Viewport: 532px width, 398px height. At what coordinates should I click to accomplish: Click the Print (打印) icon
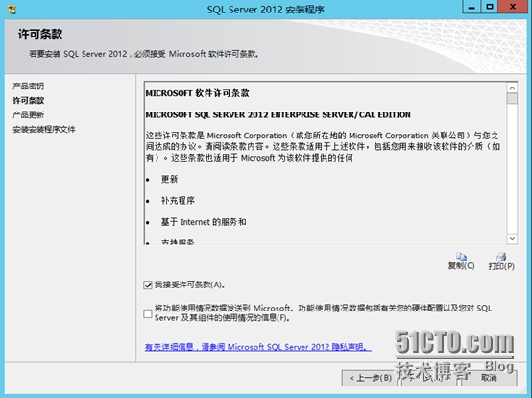click(501, 261)
